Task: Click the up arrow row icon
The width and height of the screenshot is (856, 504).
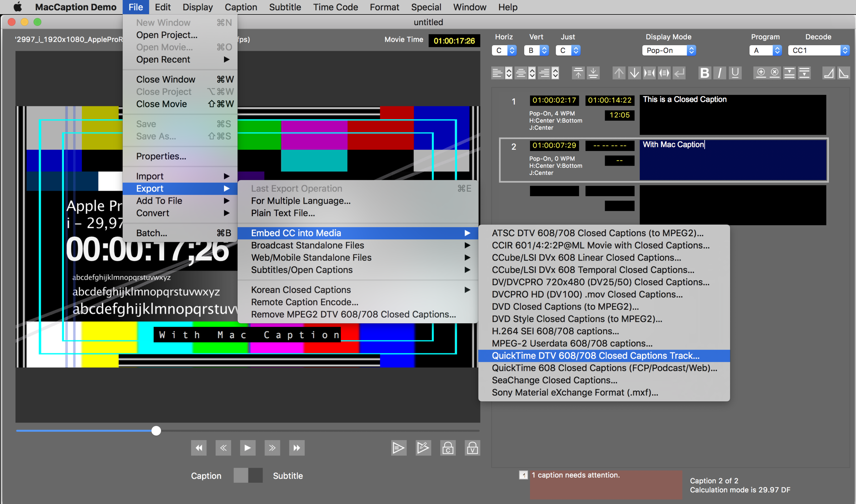Action: (x=619, y=73)
